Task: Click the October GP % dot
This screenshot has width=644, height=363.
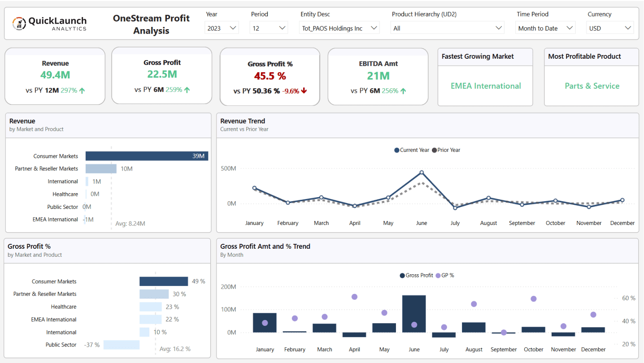Action: coord(534,299)
